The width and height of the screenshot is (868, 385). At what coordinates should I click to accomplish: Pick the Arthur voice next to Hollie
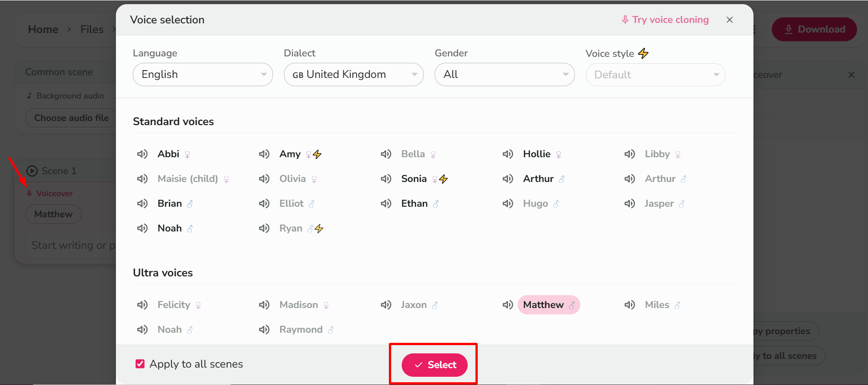click(538, 179)
